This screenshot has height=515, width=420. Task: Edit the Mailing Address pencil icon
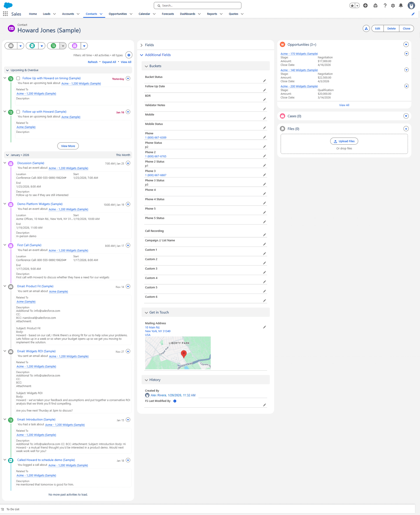265,327
